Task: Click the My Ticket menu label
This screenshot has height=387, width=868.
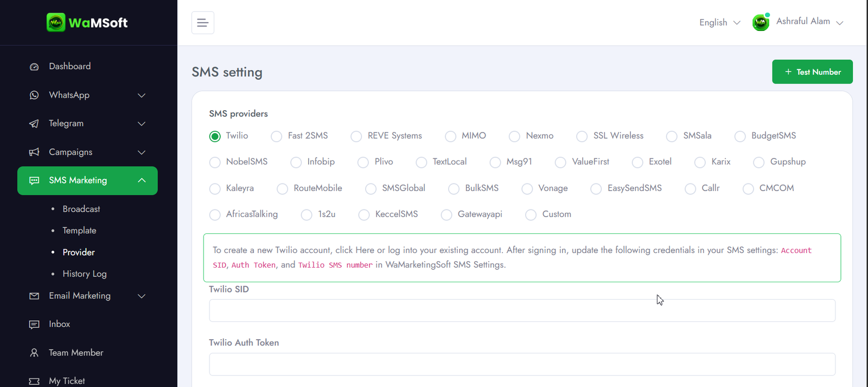Action: 67,381
